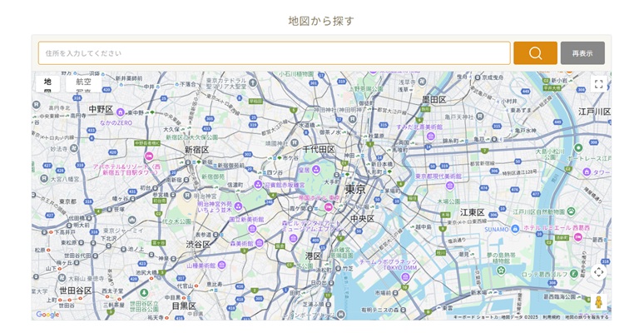Click the 港区 ward label
Viewport: 644px width, 333px height.
[313, 256]
